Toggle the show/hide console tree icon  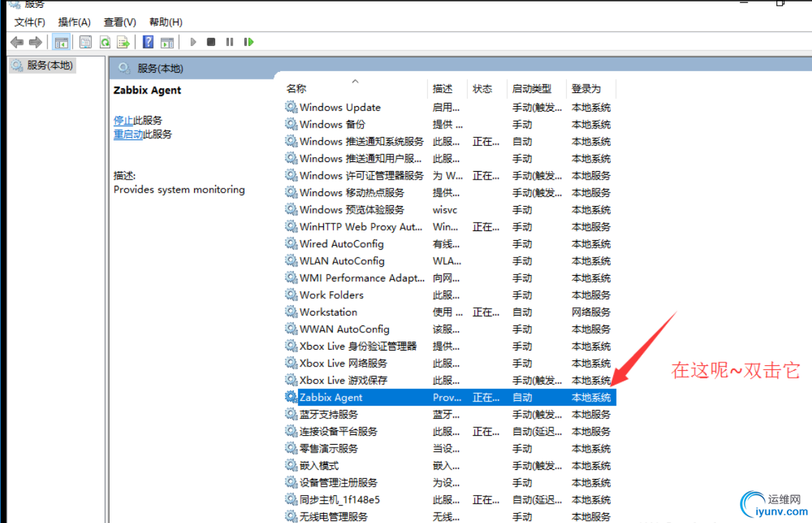61,42
